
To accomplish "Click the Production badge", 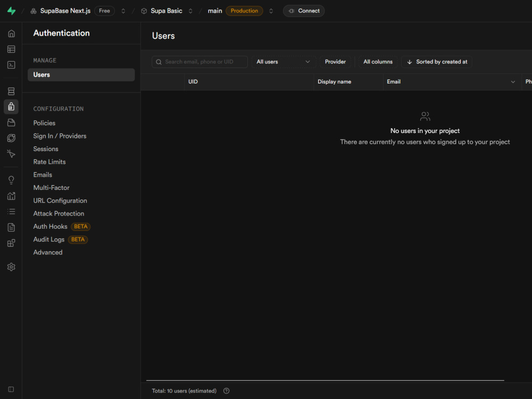I will coord(244,11).
